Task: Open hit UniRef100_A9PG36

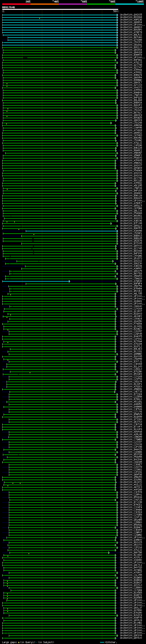Action: [x=131, y=20]
